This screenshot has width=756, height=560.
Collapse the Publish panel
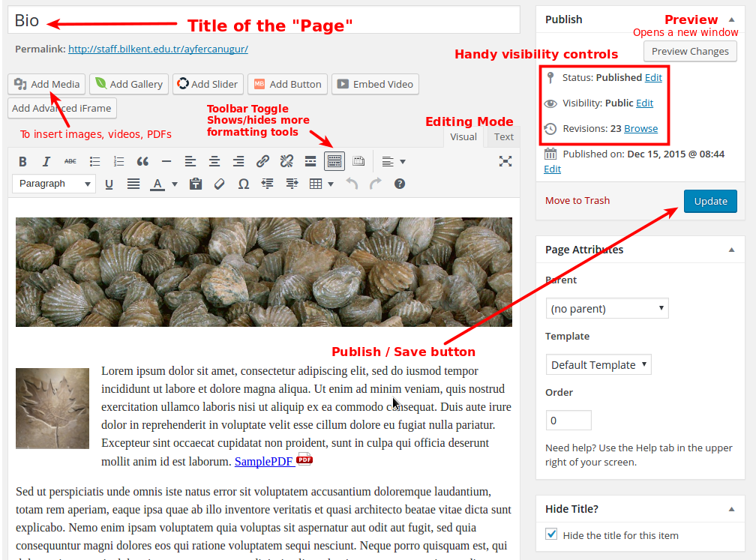731,19
